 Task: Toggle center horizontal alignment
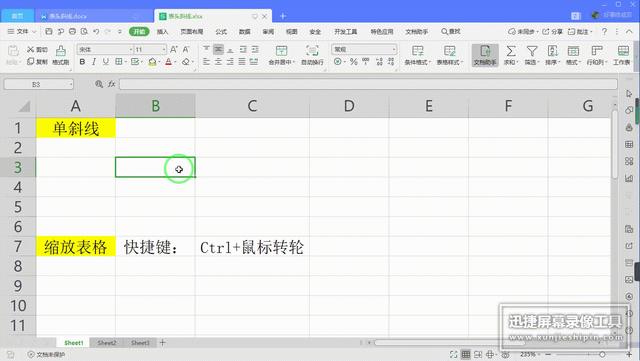[218, 62]
